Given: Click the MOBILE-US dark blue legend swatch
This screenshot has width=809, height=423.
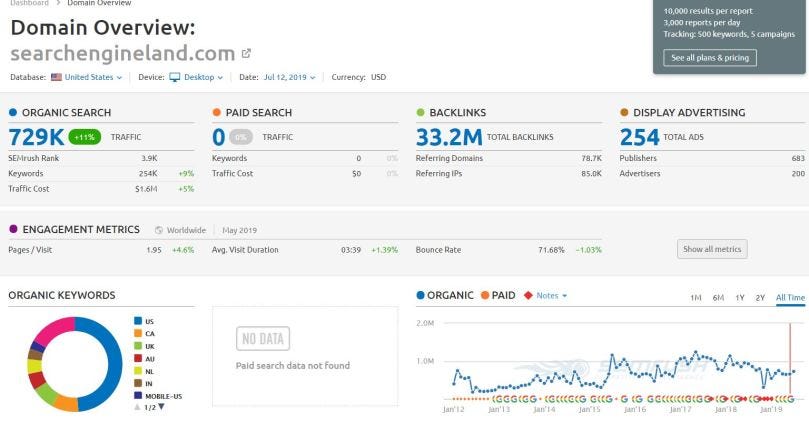Looking at the screenshot, I should [x=138, y=396].
